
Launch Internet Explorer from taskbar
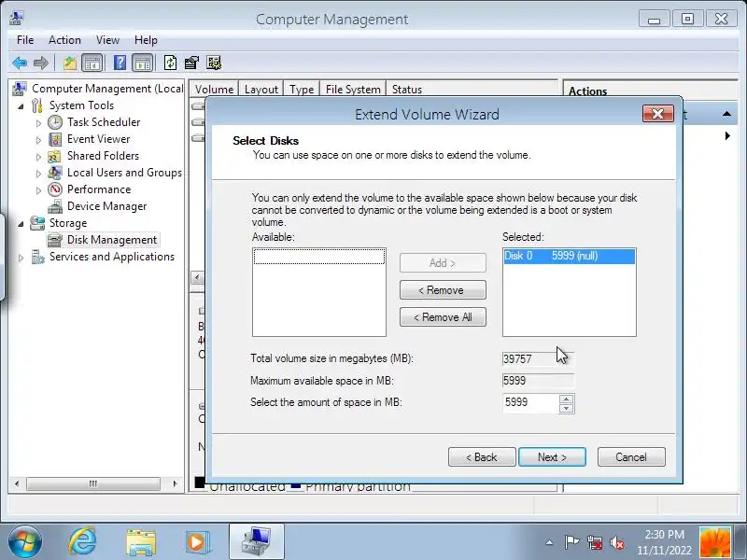coord(82,542)
